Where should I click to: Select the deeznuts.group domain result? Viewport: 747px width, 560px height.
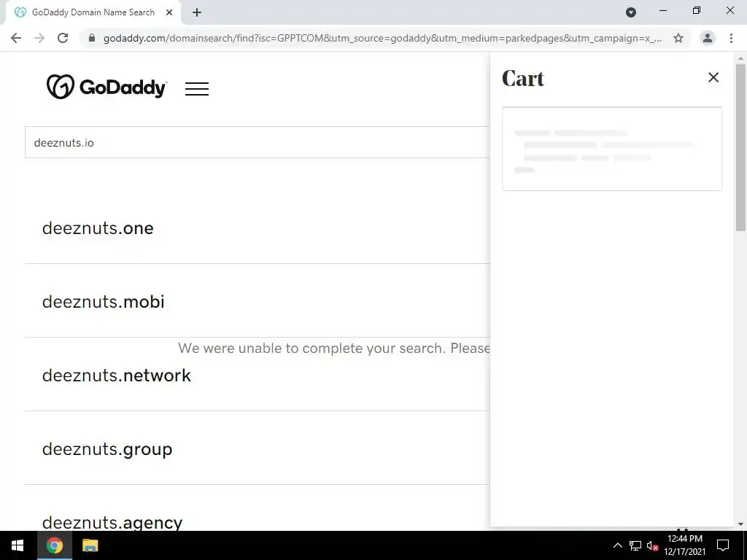coord(107,449)
